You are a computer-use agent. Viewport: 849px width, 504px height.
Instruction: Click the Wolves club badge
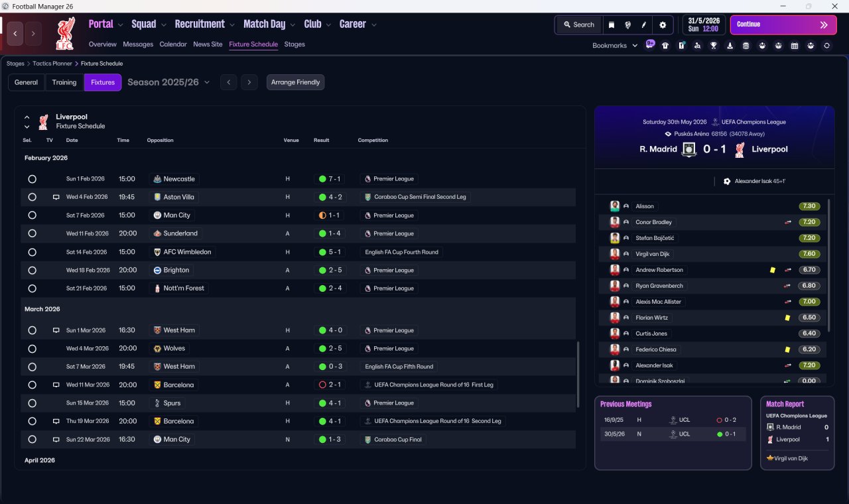157,348
